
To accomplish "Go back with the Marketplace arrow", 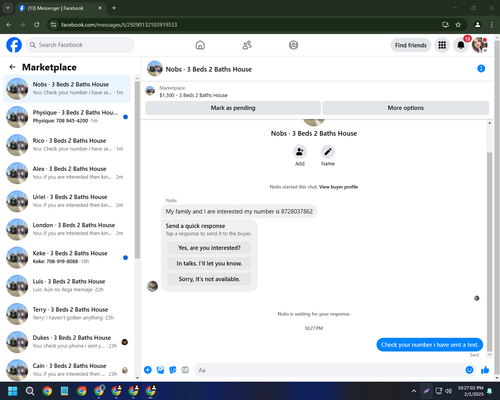I will coord(12,67).
